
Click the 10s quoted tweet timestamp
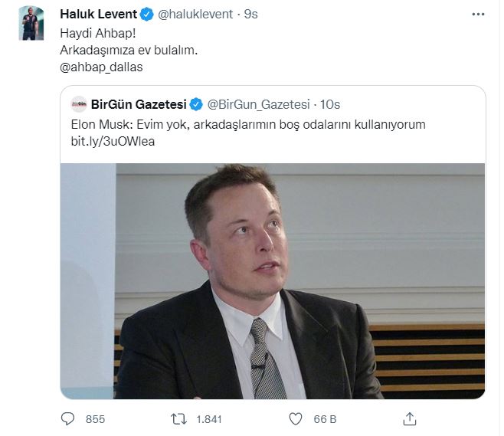(x=331, y=104)
